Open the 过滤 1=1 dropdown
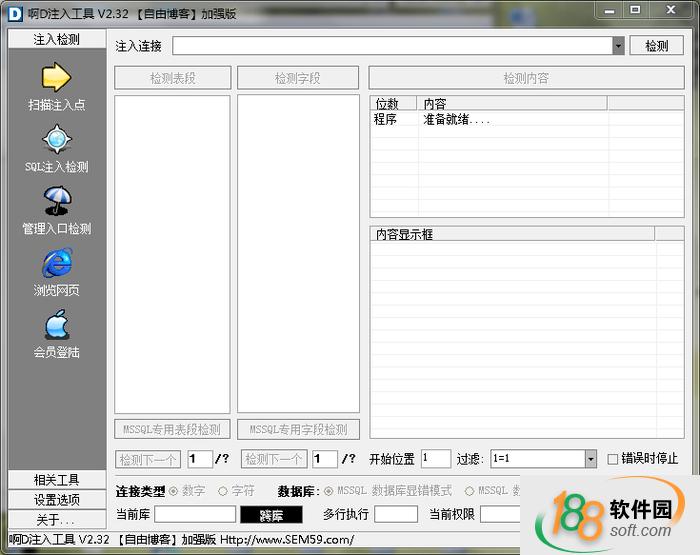The width and height of the screenshot is (700, 555). [590, 459]
